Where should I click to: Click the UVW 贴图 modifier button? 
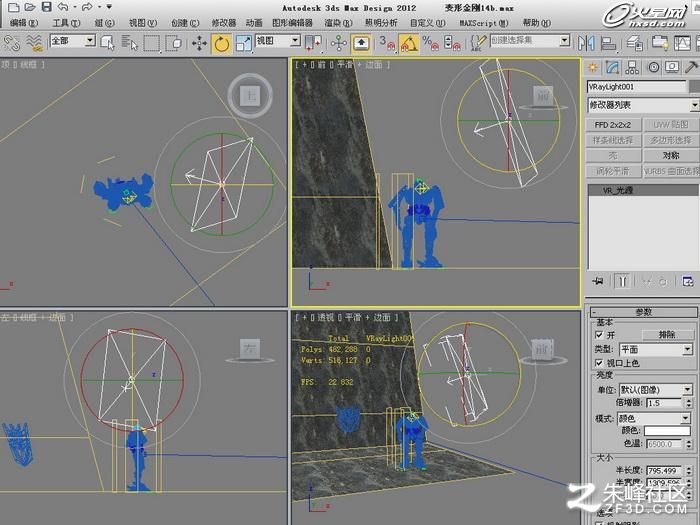coord(671,125)
